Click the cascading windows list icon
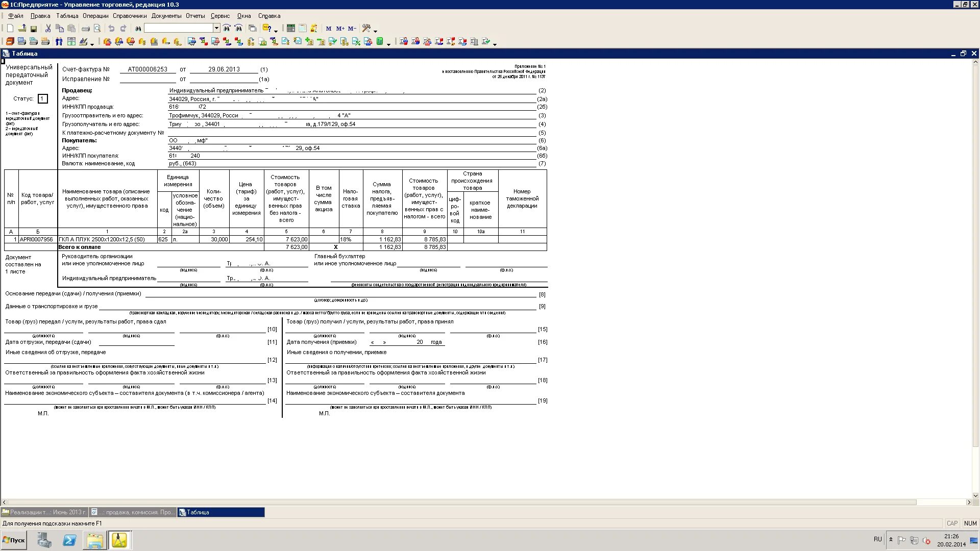The image size is (980, 551). [252, 29]
